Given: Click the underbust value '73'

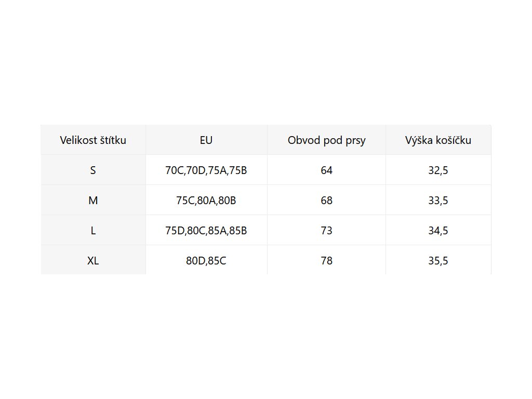Looking at the screenshot, I should click(x=326, y=230).
